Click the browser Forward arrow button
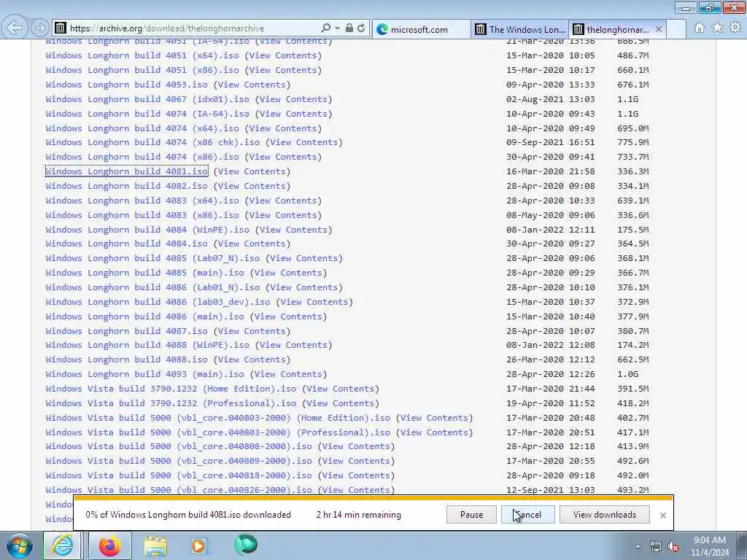 coord(40,28)
